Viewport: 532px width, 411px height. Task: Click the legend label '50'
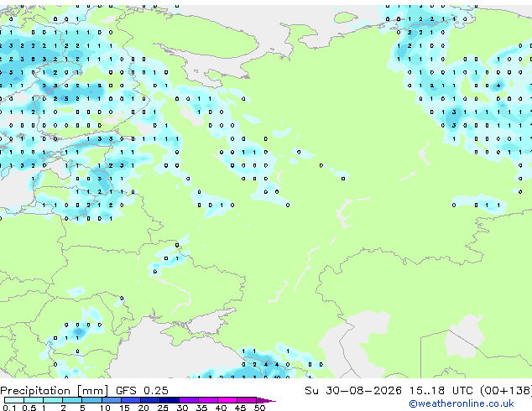pos(259,408)
